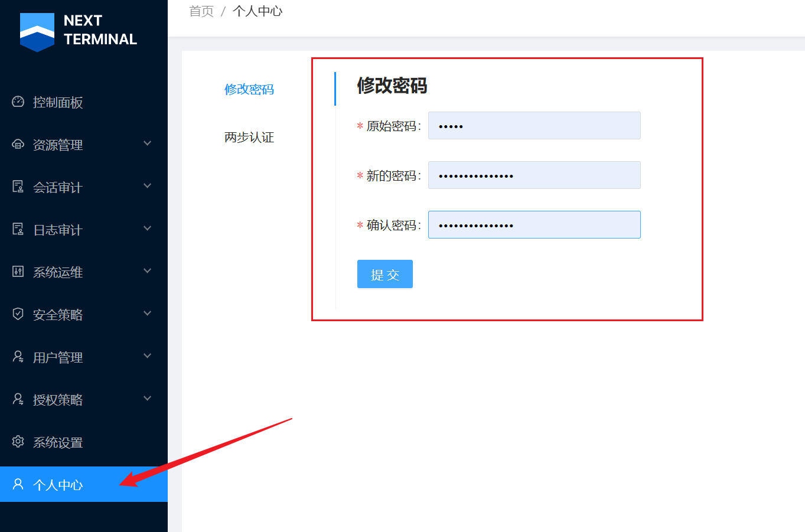Select the 用户管理 user icon
805x532 pixels.
18,357
